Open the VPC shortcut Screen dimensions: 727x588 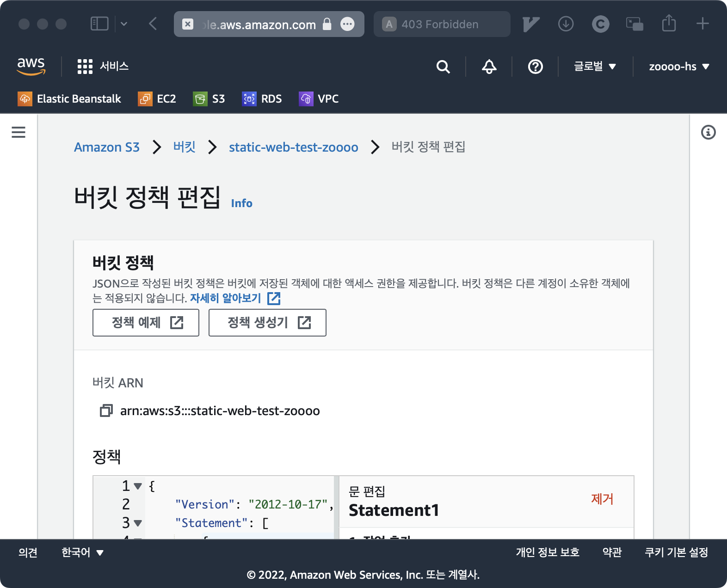click(319, 99)
